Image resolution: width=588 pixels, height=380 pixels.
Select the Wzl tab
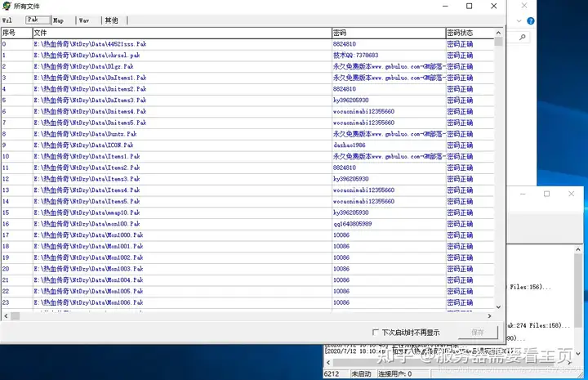[x=7, y=20]
